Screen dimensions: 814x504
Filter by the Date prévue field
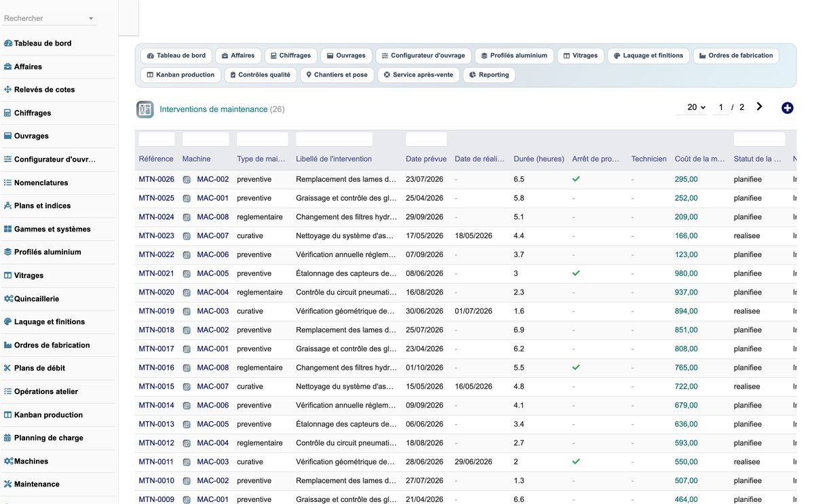coord(426,140)
